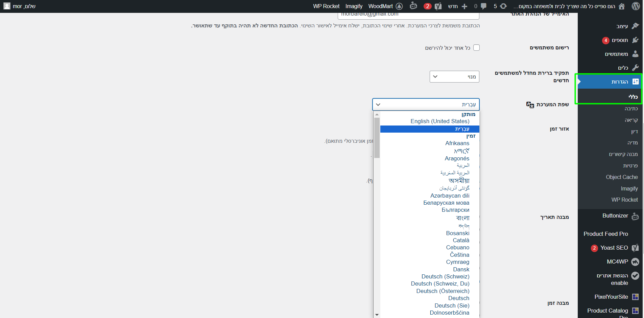
Task: Open Imagify settings submenu item
Action: [x=629, y=188]
